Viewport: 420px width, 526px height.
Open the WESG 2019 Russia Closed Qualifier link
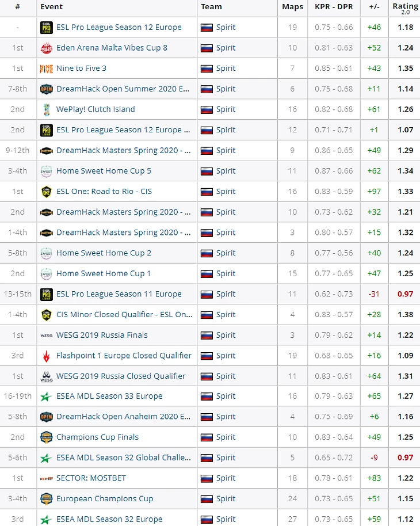121,376
